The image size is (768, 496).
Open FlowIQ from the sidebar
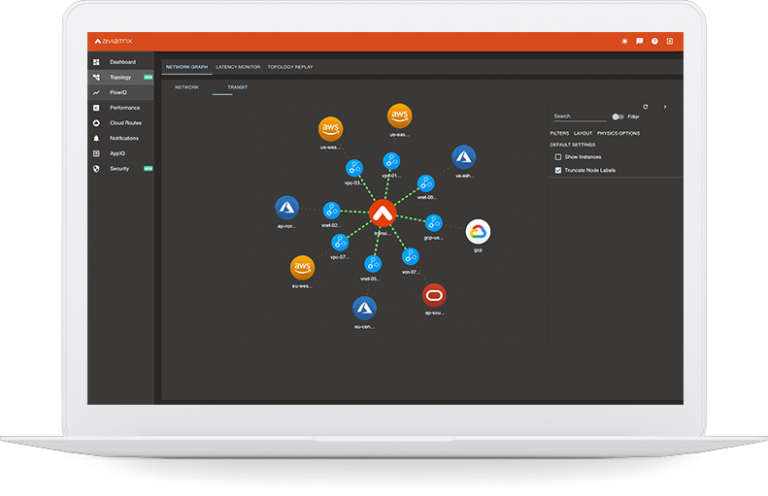tap(120, 93)
